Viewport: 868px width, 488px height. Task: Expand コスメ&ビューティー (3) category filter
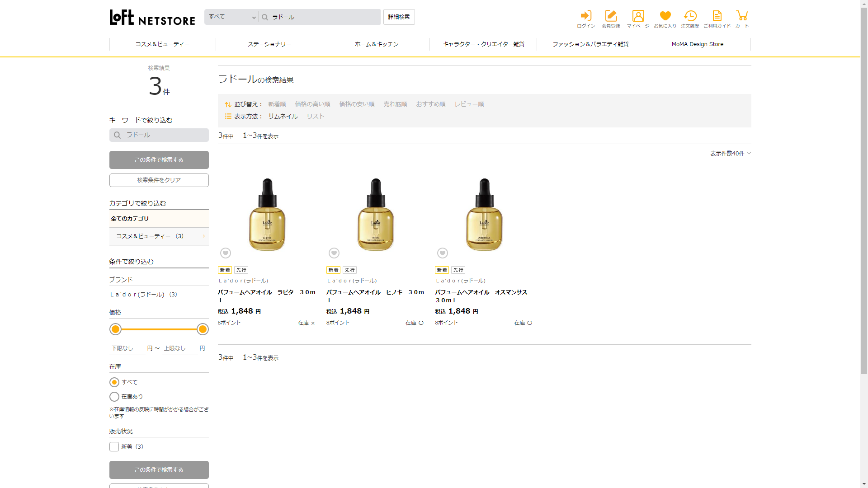pyautogui.click(x=159, y=236)
